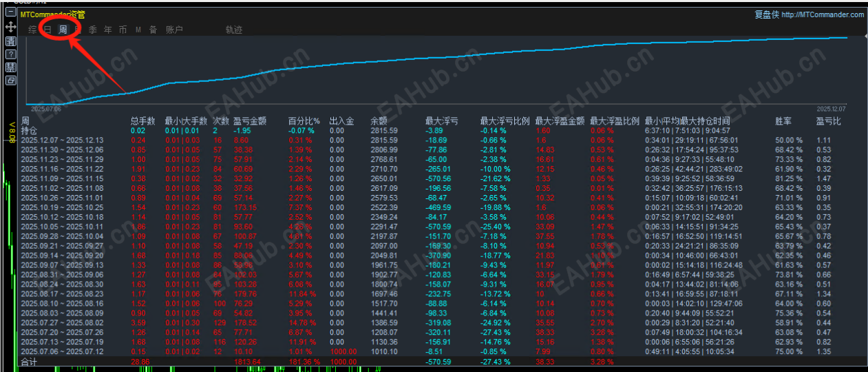868x372 pixels.
Task: Open the 备 notes tab
Action: 154,30
